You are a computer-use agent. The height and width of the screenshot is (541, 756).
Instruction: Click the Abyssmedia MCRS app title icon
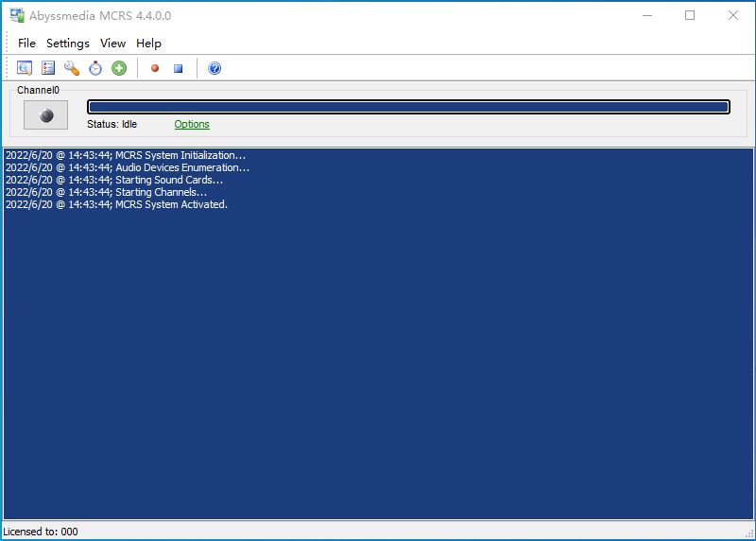tap(17, 15)
